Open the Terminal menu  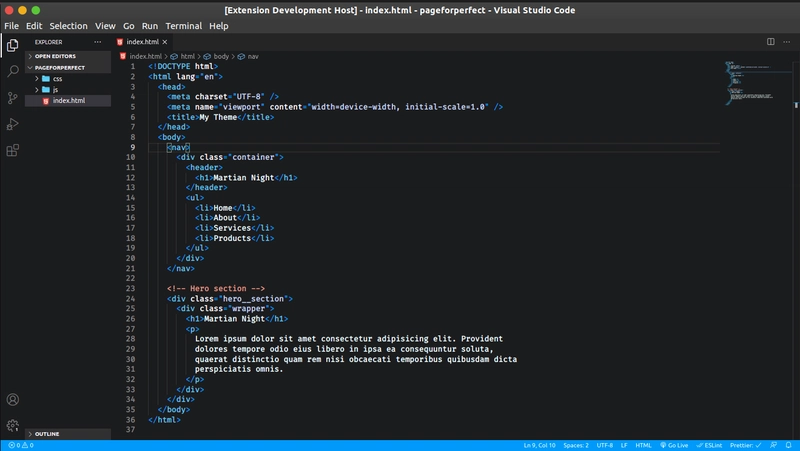pyautogui.click(x=184, y=26)
